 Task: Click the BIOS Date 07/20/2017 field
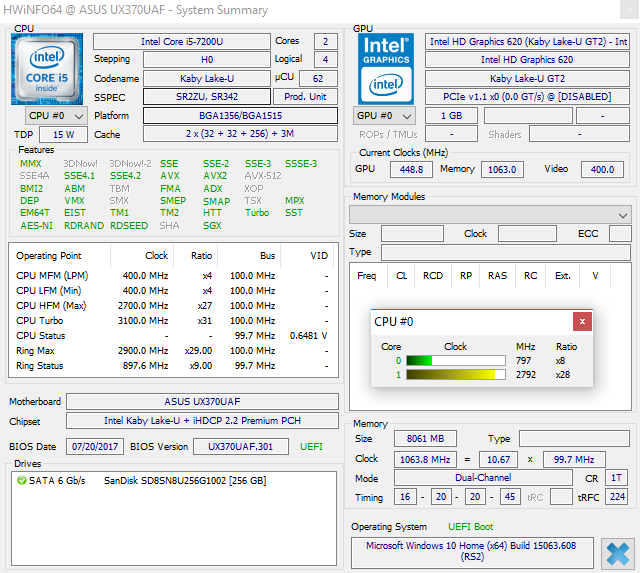point(95,446)
